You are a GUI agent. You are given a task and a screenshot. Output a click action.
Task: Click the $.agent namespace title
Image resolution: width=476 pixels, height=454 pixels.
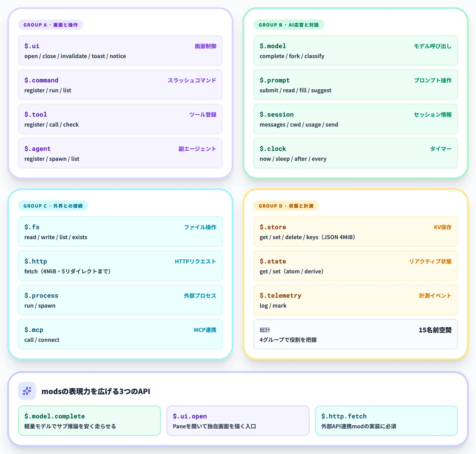pos(38,149)
